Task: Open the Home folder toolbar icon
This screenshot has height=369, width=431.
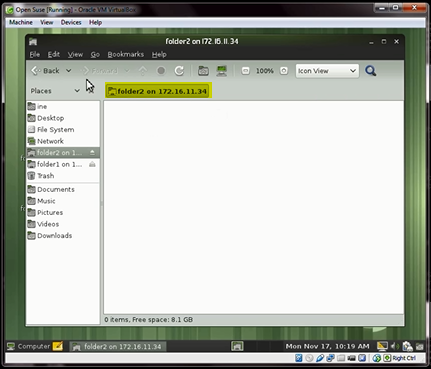Action: point(203,71)
